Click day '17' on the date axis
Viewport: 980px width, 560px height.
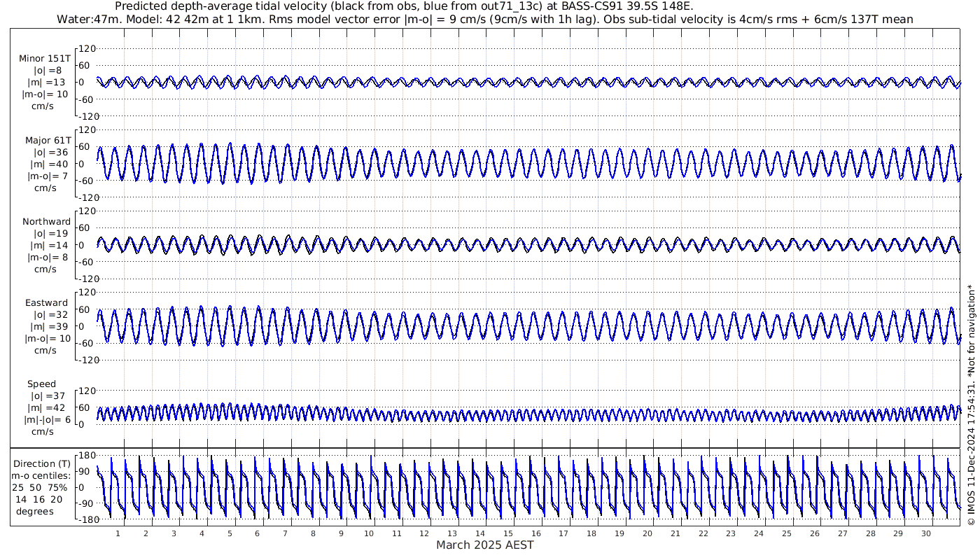coord(563,533)
